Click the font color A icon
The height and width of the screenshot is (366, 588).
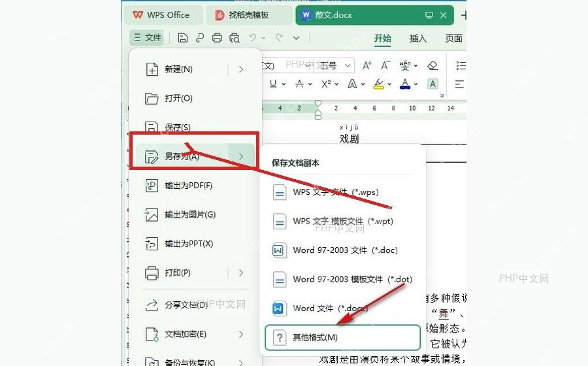pyautogui.click(x=405, y=84)
